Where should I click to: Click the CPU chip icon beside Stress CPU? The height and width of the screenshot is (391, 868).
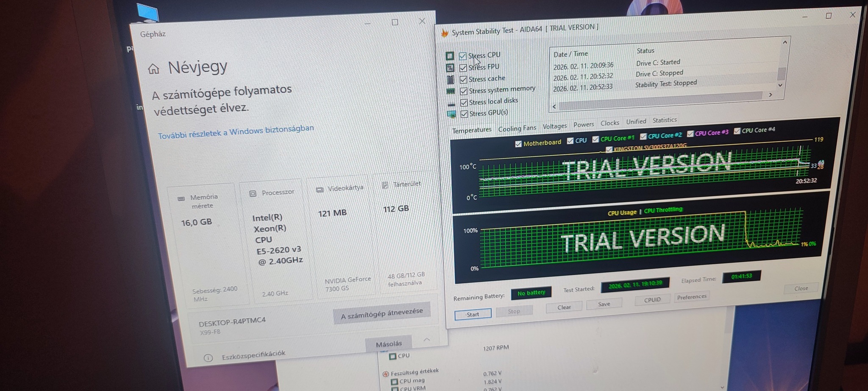click(450, 56)
